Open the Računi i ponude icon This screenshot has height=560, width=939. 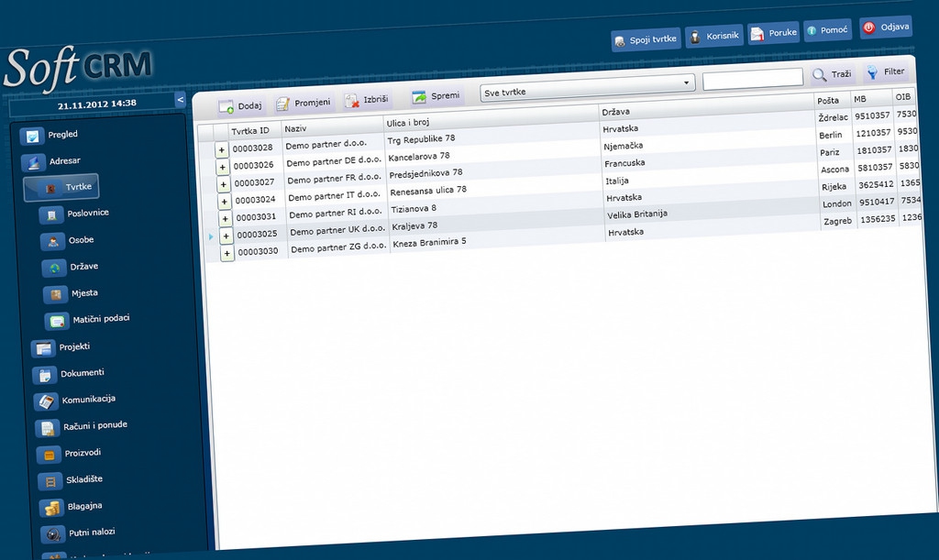point(48,428)
